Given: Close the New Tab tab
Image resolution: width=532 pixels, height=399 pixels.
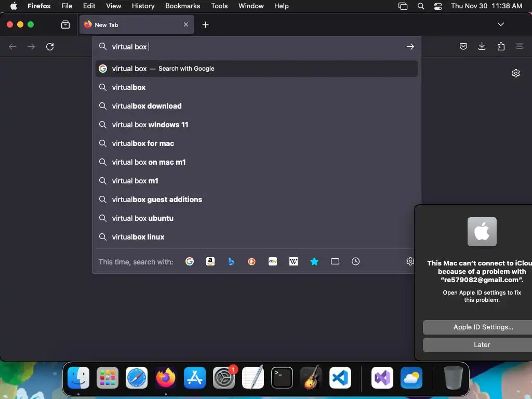Looking at the screenshot, I should pyautogui.click(x=186, y=24).
